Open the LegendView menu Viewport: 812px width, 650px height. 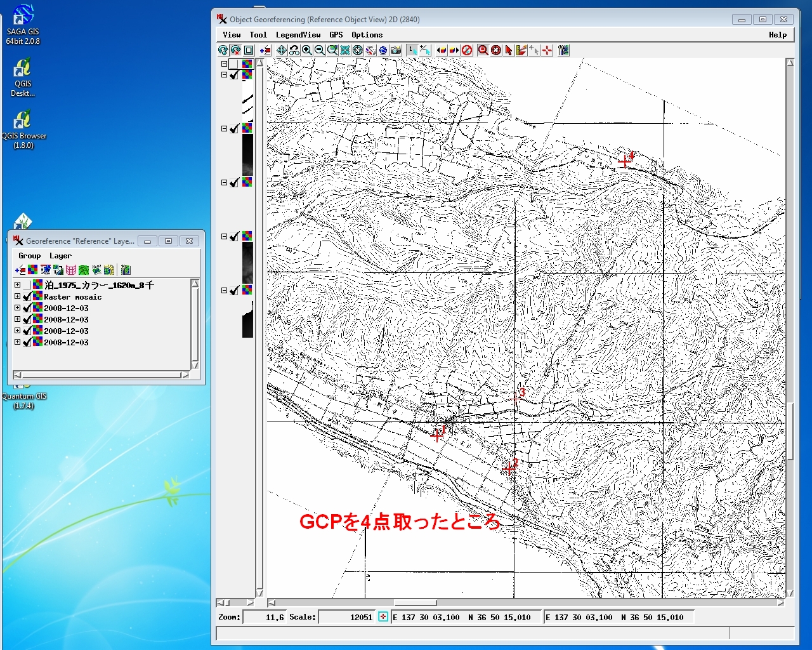click(298, 35)
